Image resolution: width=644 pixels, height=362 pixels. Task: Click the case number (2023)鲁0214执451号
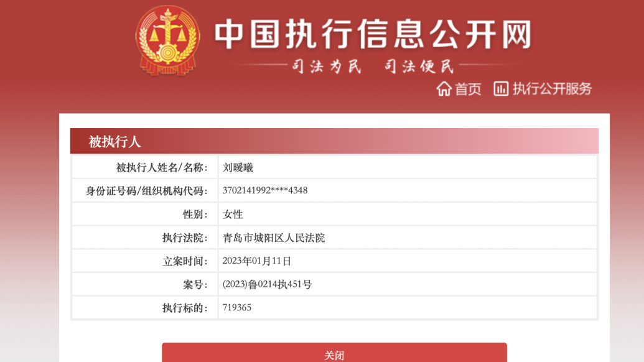pyautogui.click(x=267, y=284)
